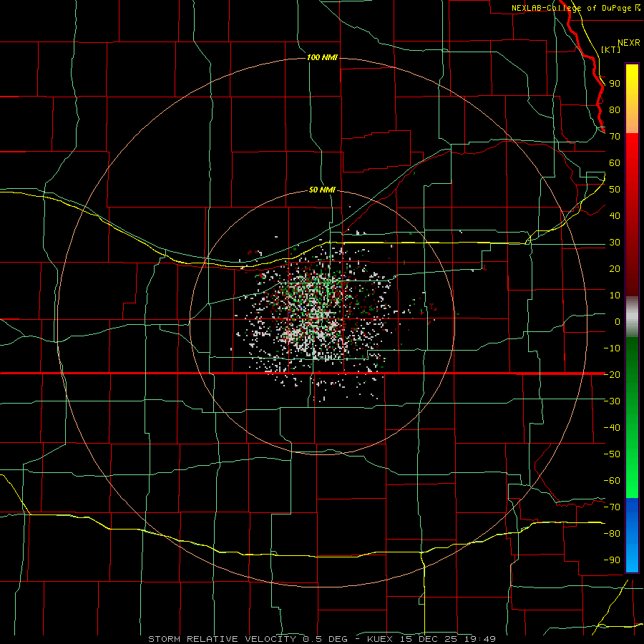The image size is (644, 644).
Task: Click the -40 value on velocity scale
Action: coord(612,428)
